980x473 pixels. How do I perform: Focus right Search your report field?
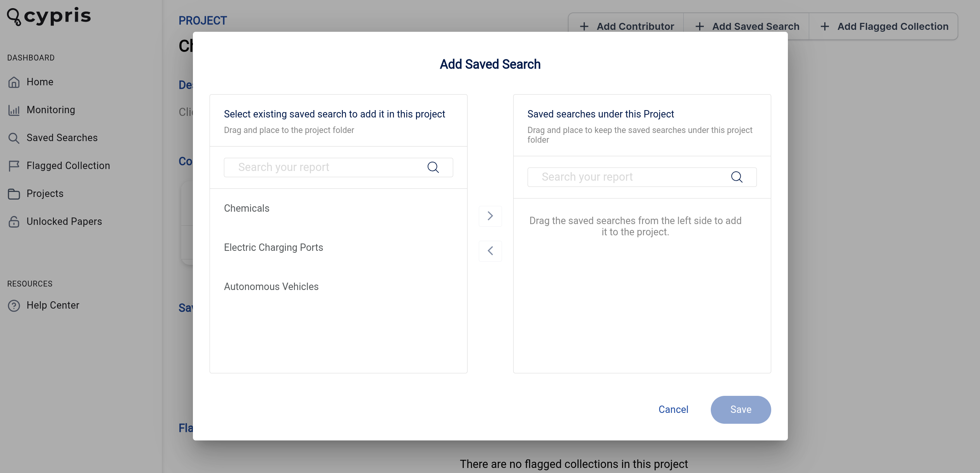[x=642, y=177]
